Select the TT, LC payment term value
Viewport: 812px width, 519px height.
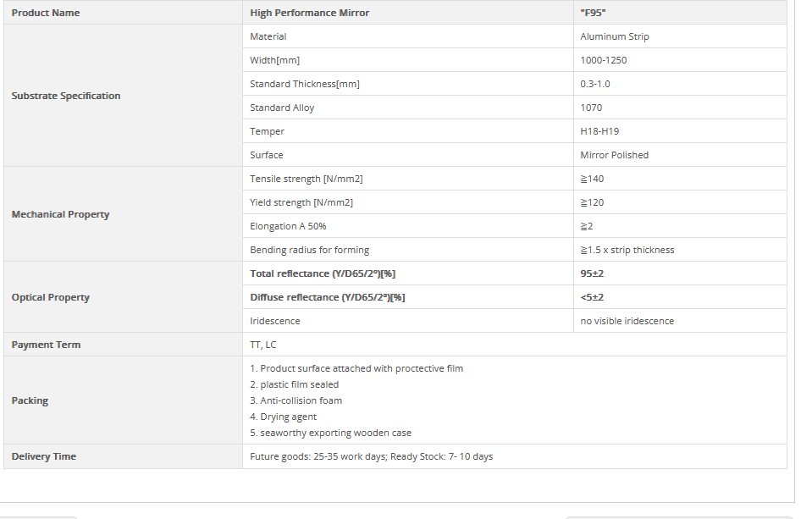click(263, 345)
